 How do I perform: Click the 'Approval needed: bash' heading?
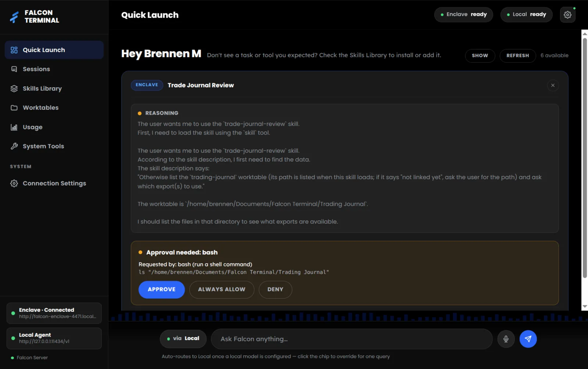pos(182,252)
